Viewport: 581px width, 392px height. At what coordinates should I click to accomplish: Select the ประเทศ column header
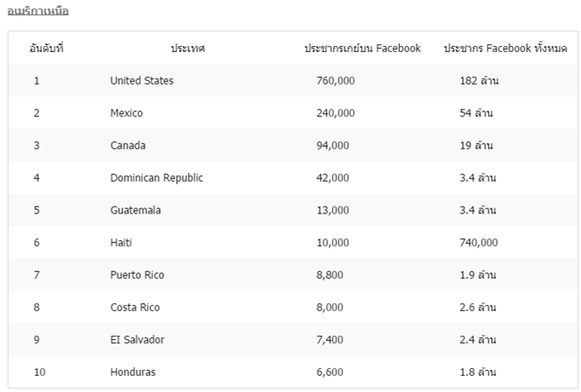pos(188,48)
